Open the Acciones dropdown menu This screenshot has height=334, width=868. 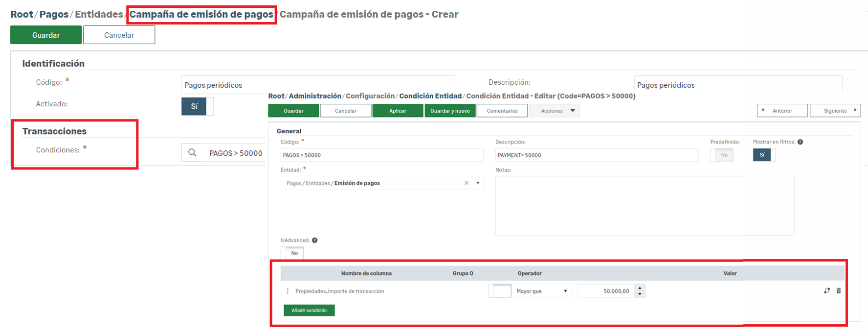coord(555,111)
